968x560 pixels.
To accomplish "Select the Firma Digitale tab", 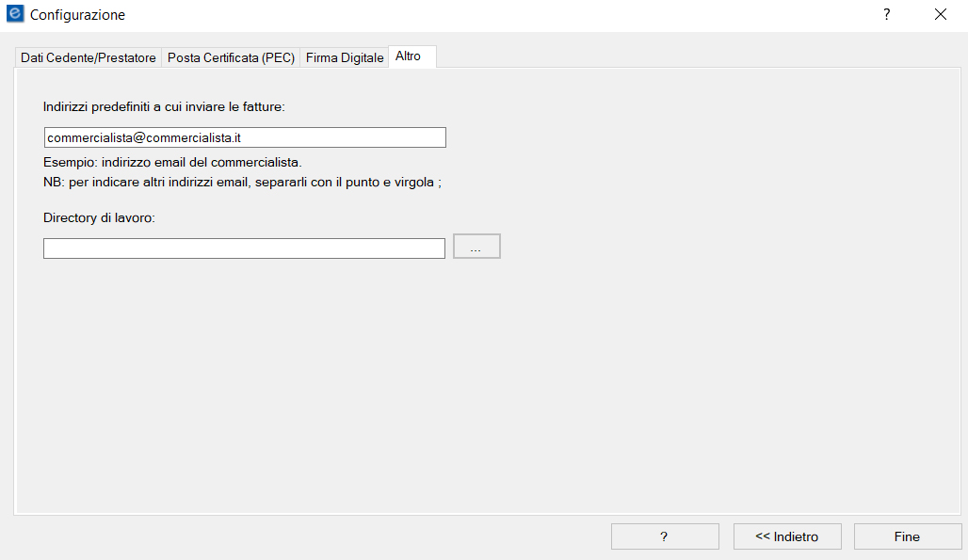I will point(345,57).
